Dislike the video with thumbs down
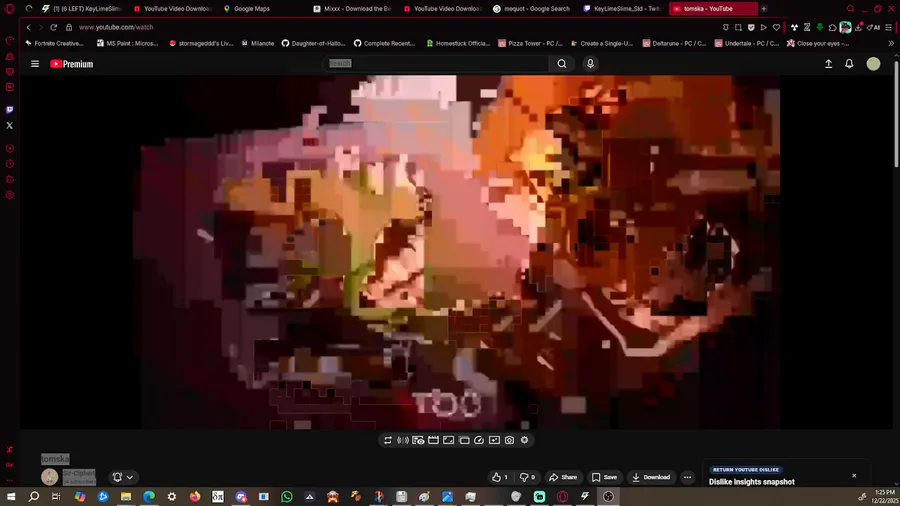 [527, 477]
